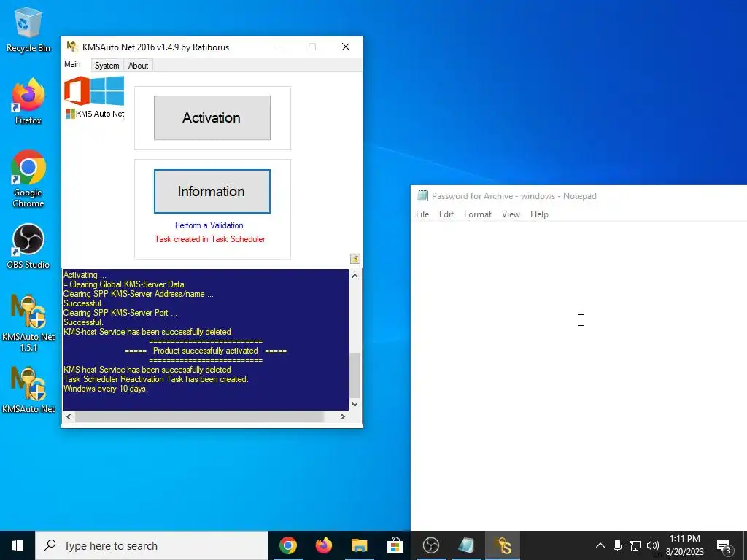This screenshot has height=560, width=747.
Task: Select KMSAuto Net 1.5.1 desktop icon
Action: [28, 323]
